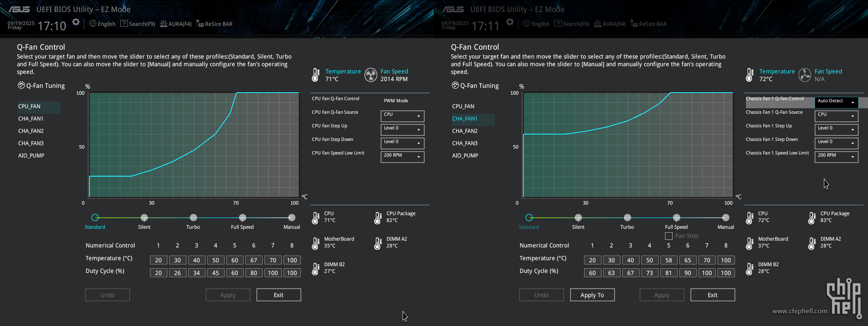Click Undo button in right window
The width and height of the screenshot is (868, 326).
point(542,295)
